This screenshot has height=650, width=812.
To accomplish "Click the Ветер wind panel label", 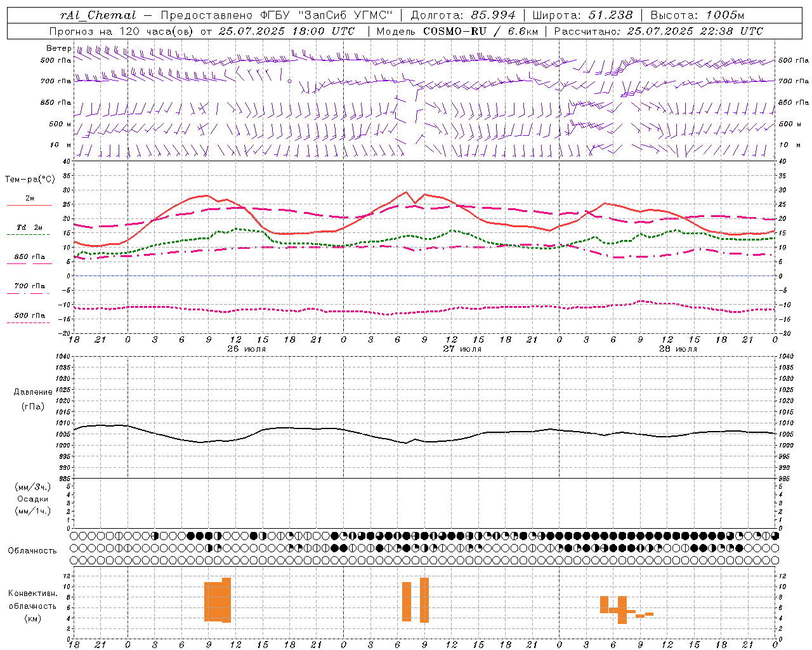I will click(x=58, y=48).
